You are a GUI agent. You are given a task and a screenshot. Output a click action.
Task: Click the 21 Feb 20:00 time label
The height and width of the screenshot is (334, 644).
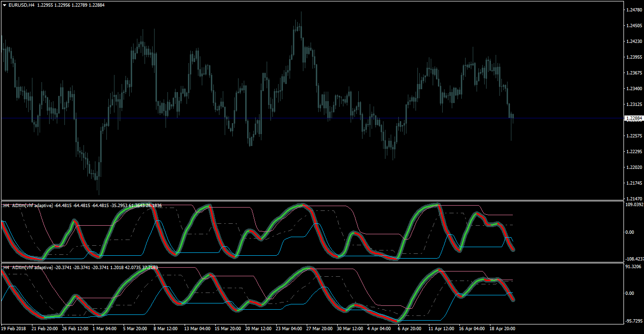[x=45, y=329]
